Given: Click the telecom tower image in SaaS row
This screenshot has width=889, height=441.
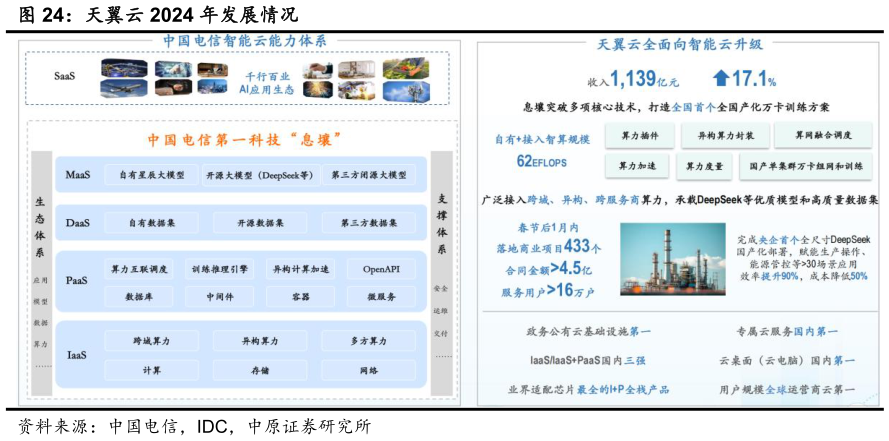Looking at the screenshot, I should click(405, 91).
